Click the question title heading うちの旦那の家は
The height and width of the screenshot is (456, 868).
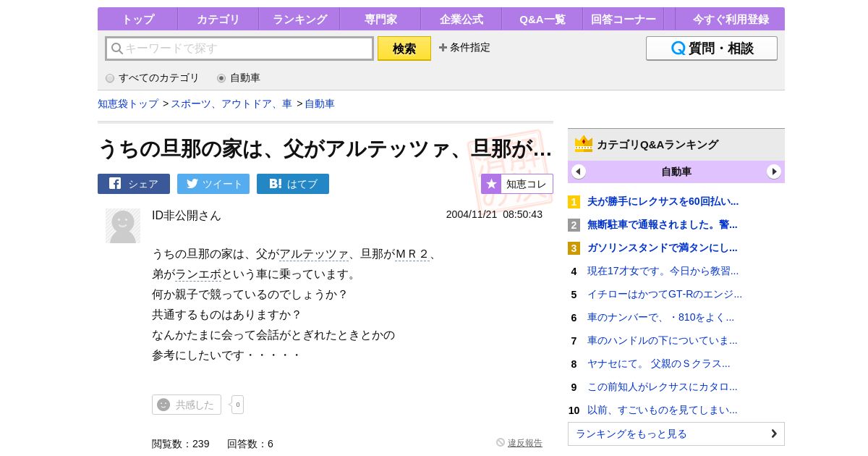[325, 148]
